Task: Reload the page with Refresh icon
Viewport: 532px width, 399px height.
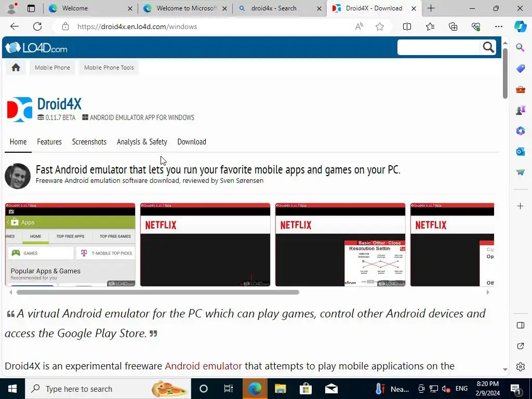Action: click(x=37, y=26)
